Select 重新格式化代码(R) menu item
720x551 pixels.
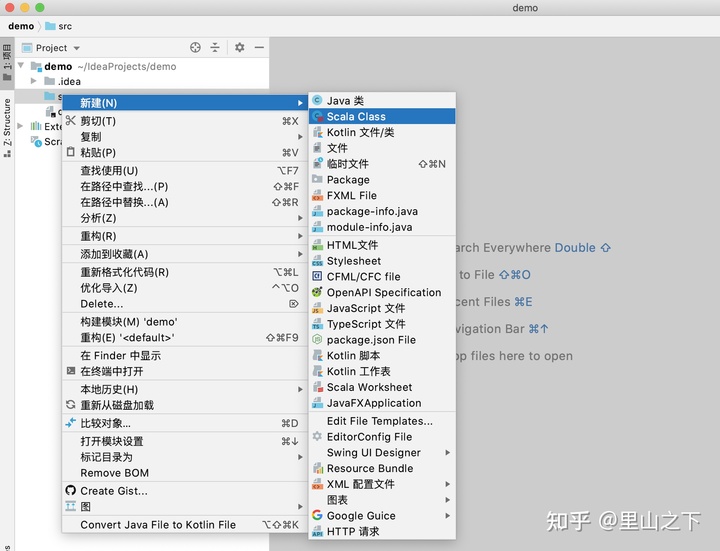(184, 272)
